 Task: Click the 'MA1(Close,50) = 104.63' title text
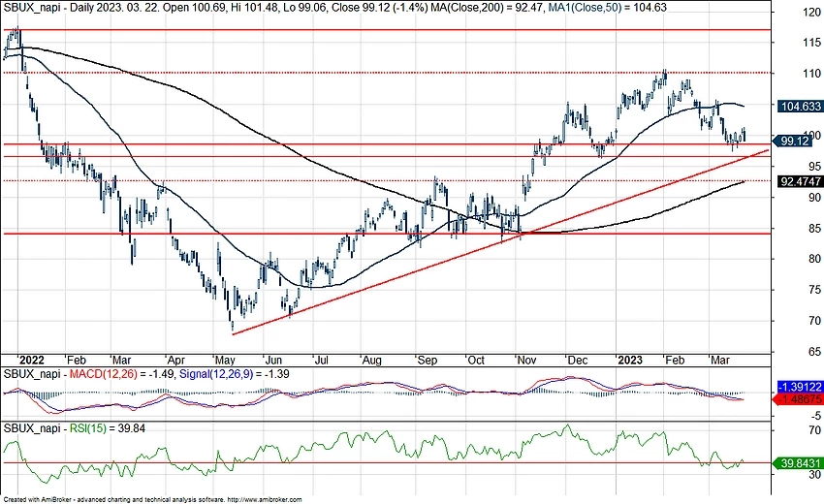click(x=610, y=8)
